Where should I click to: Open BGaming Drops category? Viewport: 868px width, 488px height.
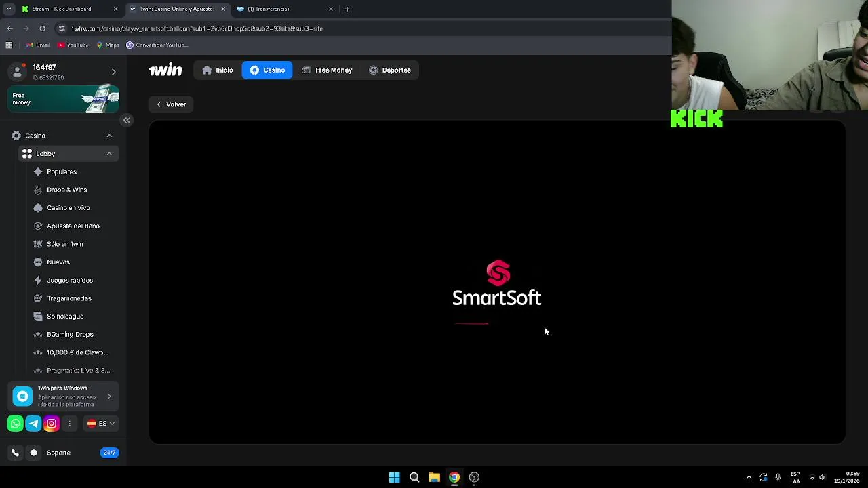click(70, 334)
